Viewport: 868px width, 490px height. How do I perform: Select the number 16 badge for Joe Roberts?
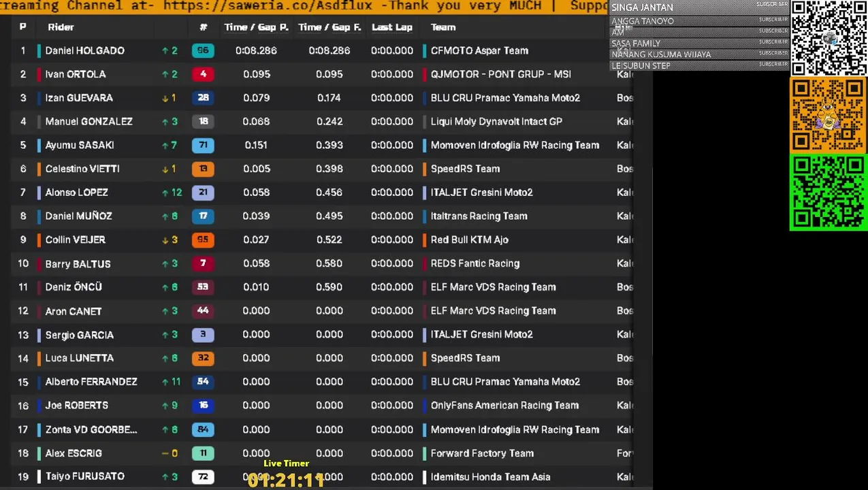tap(203, 405)
